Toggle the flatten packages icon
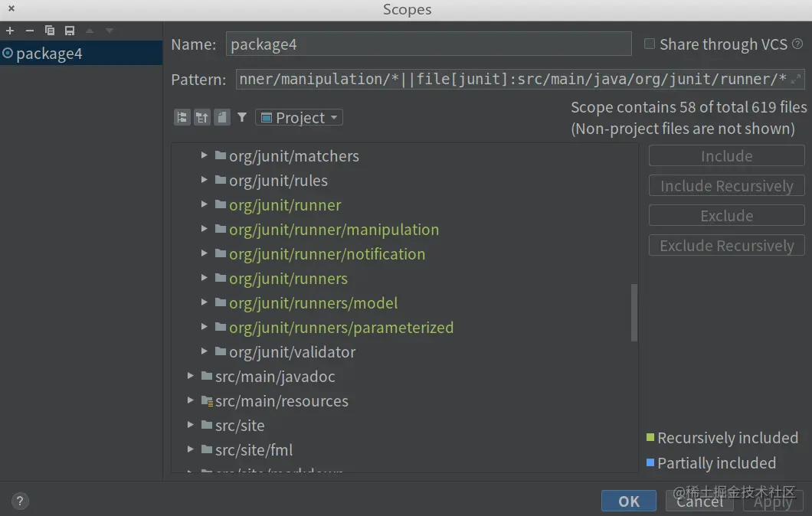 [182, 117]
